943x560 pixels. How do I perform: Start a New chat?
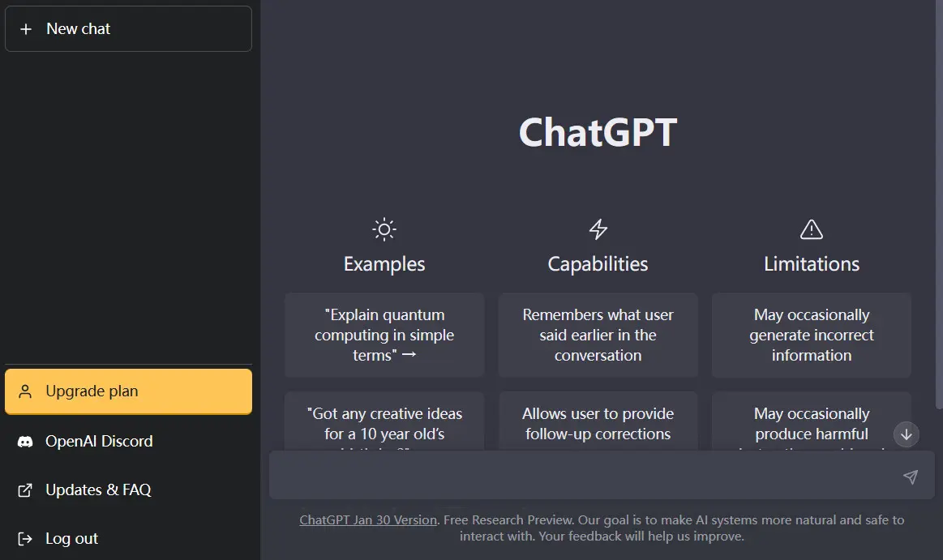pos(129,29)
